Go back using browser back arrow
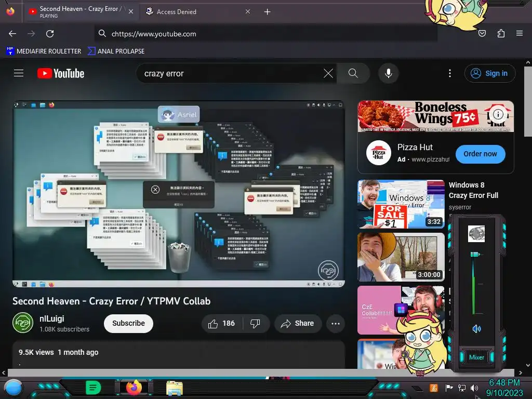This screenshot has height=399, width=532. 12,34
